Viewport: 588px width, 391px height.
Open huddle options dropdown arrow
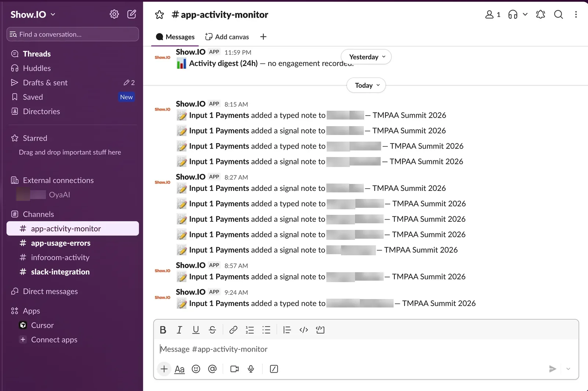(x=525, y=14)
